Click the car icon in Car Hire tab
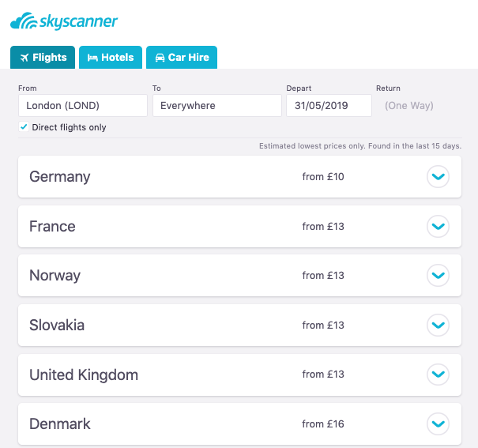Viewport: 478px width, 448px height. (160, 58)
